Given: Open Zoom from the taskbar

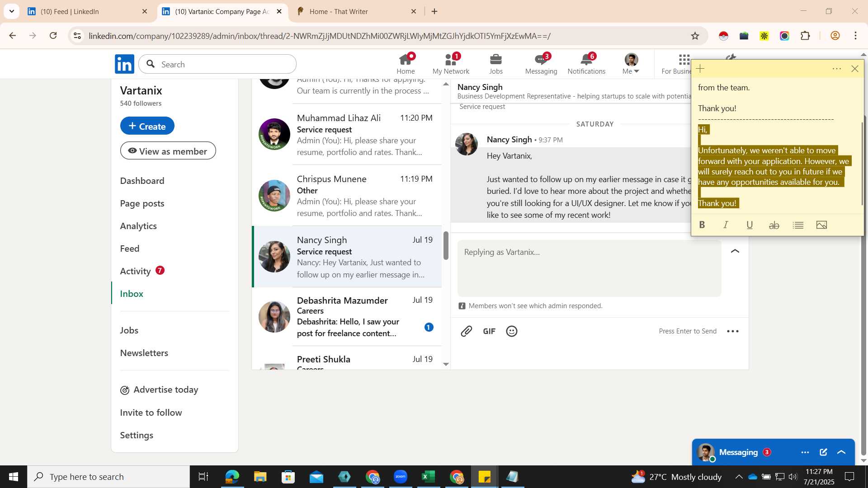Looking at the screenshot, I should coord(400,477).
